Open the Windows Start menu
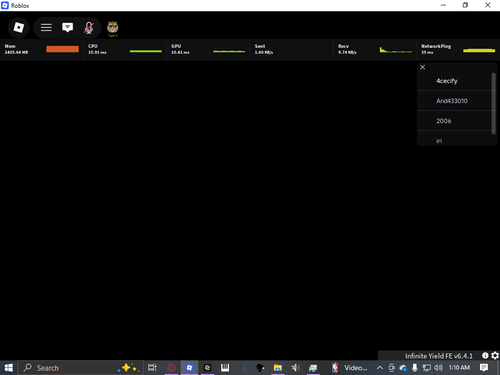The height and width of the screenshot is (375, 500). [x=9, y=368]
